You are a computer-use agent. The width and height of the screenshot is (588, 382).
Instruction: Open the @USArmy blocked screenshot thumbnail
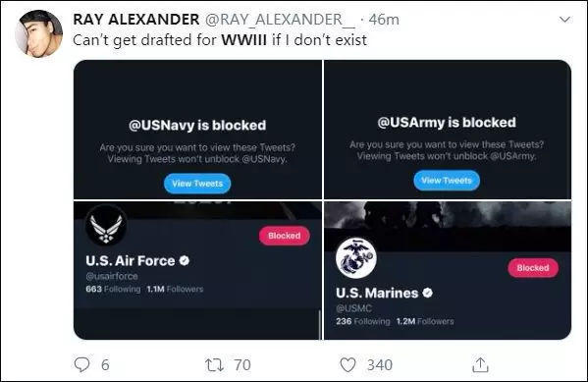point(448,130)
